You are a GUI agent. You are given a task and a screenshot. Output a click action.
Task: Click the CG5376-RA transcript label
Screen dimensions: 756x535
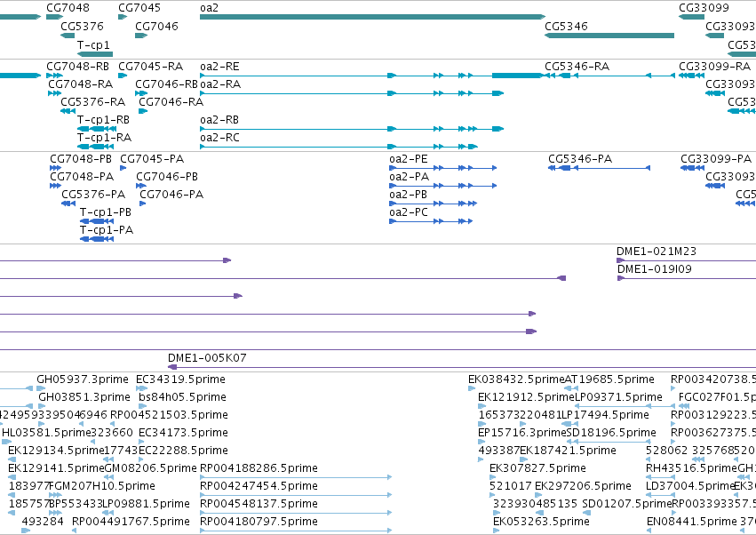[93, 102]
